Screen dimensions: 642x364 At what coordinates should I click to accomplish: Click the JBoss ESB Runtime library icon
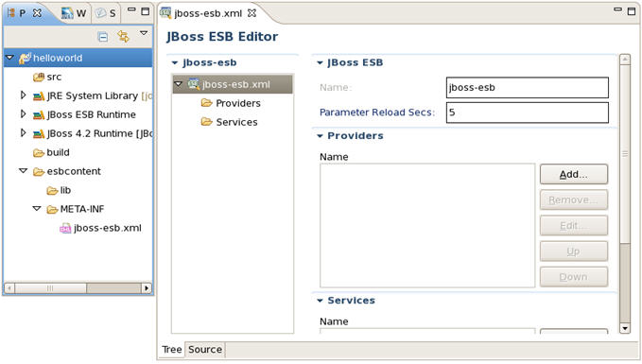tap(39, 115)
